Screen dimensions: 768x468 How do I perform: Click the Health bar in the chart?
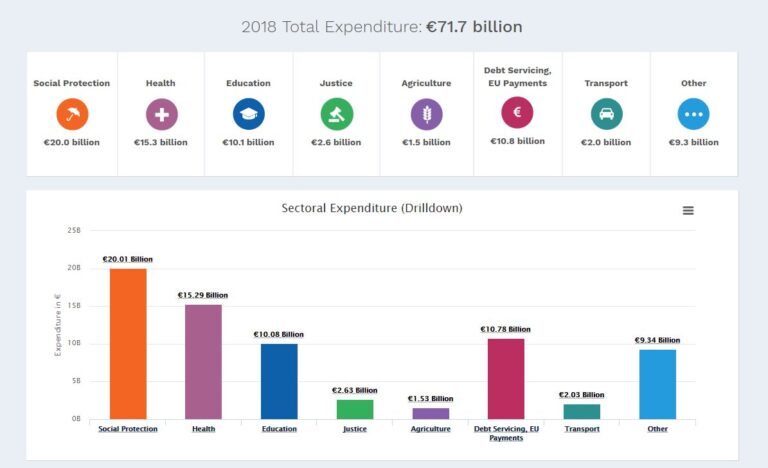203,361
